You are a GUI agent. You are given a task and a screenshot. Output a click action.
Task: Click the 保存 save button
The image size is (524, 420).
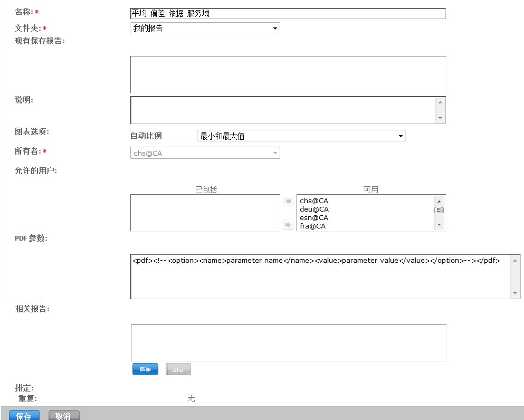(x=24, y=415)
